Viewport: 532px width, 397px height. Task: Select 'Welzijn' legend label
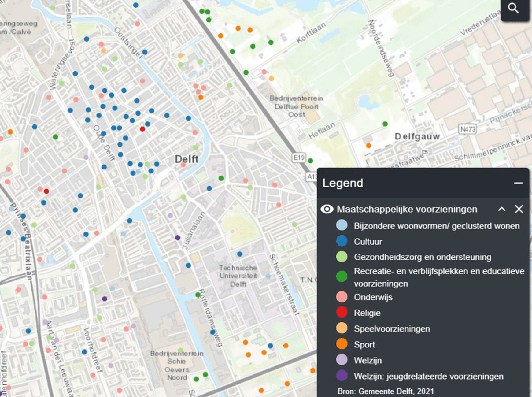click(x=368, y=360)
